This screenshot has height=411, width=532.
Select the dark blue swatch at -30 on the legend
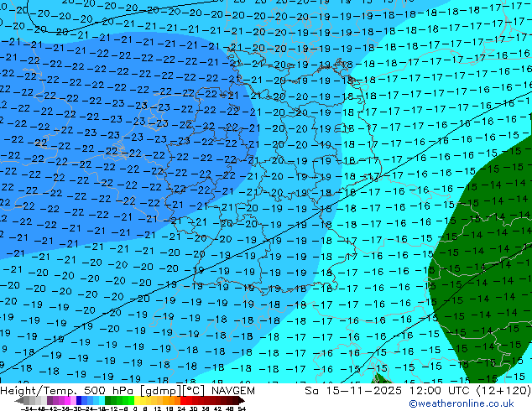point(79,400)
